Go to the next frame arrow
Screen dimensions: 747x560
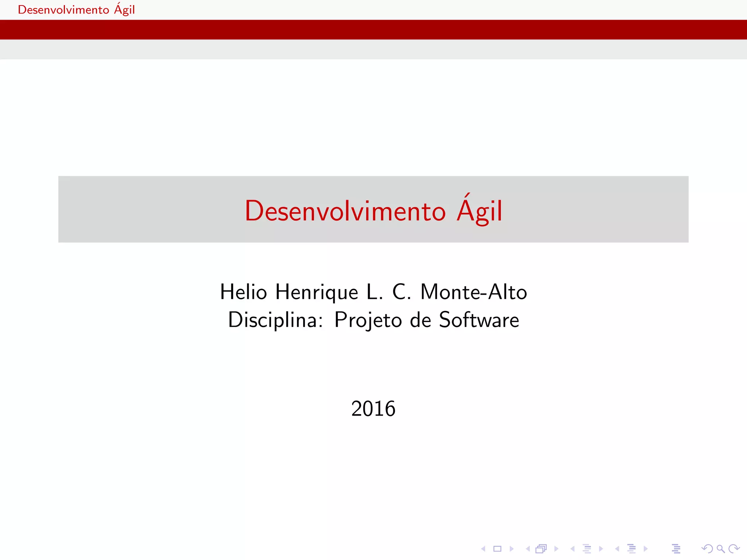pos(556,549)
